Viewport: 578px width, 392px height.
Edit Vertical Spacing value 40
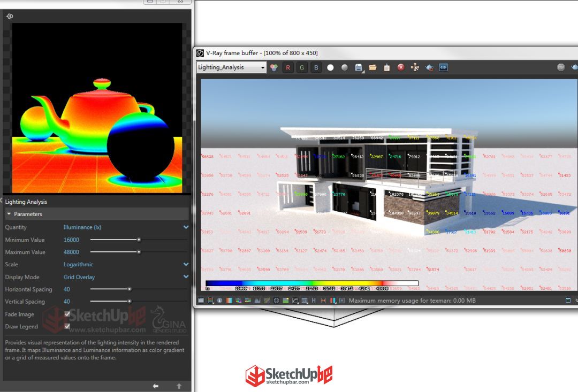67,302
